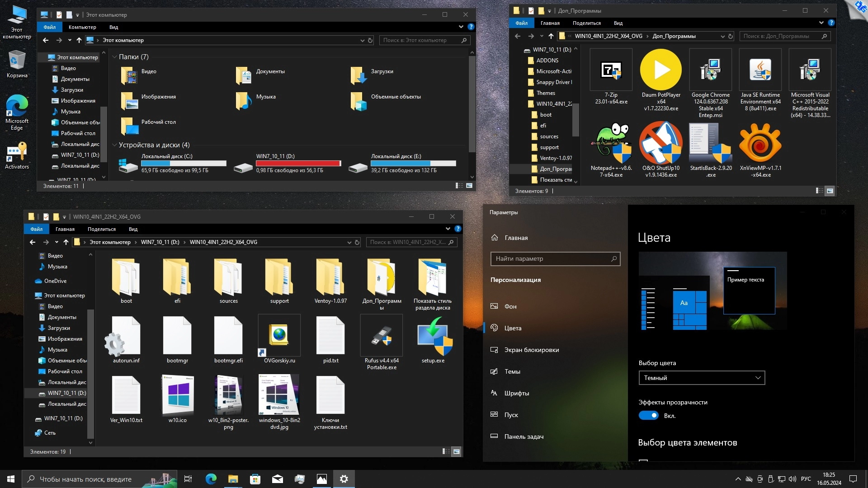
Task: Enable large icons view in Доп_Программы window
Action: [830, 191]
